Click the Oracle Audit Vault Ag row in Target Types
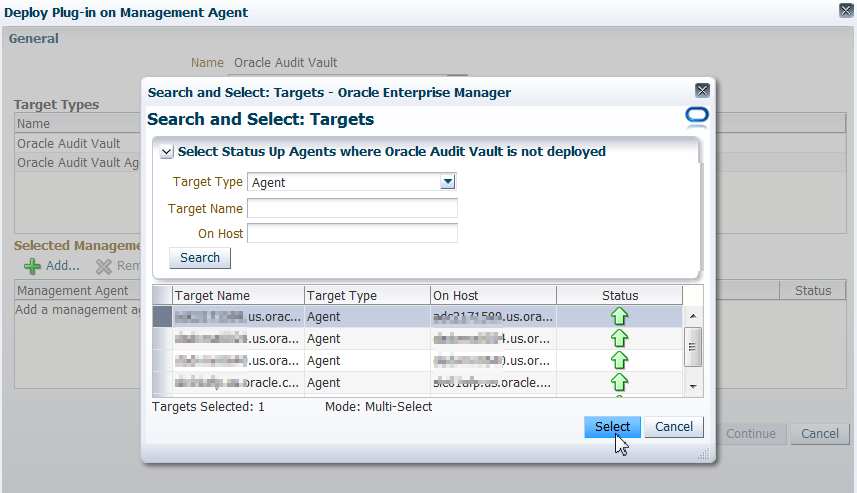The image size is (857, 493). (78, 162)
